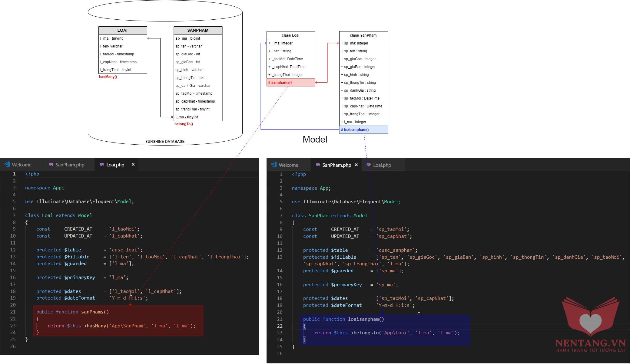Click line number 22 in right editor
Image resolution: width=630 pixels, height=364 pixels.
point(280,326)
